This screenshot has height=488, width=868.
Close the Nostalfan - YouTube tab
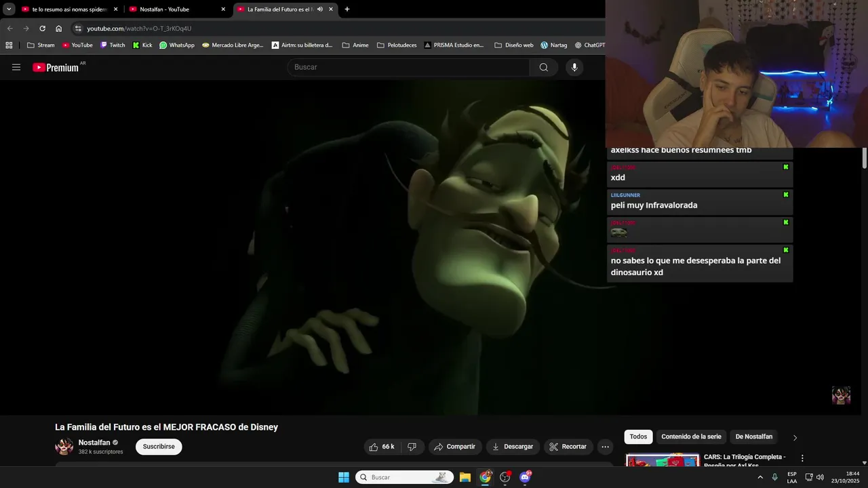[x=223, y=9]
